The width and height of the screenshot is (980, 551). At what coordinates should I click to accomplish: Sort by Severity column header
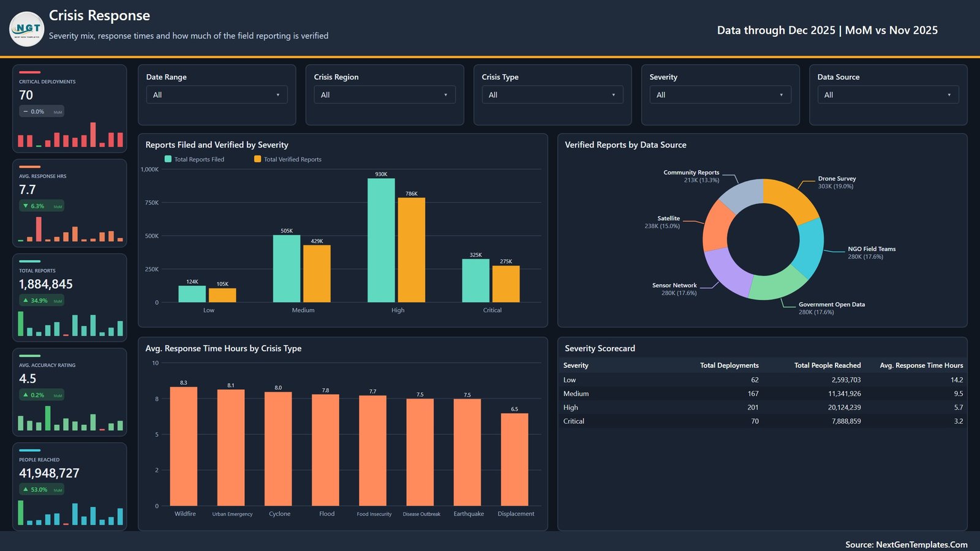[x=576, y=365]
